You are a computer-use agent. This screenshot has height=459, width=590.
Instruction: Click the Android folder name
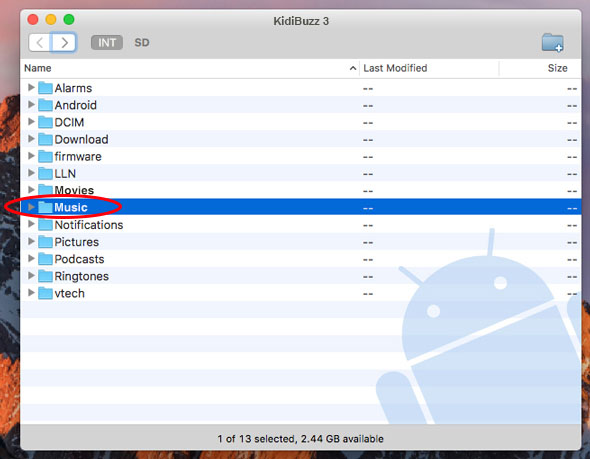(76, 105)
